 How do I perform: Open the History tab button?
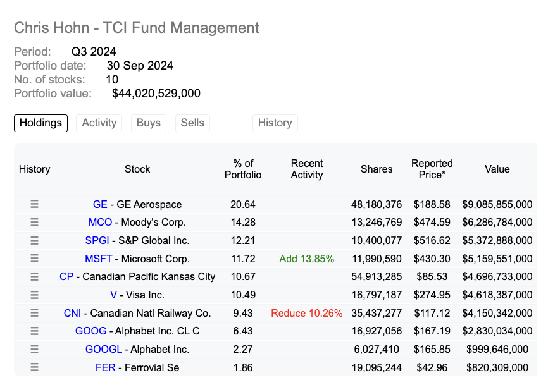tap(275, 123)
